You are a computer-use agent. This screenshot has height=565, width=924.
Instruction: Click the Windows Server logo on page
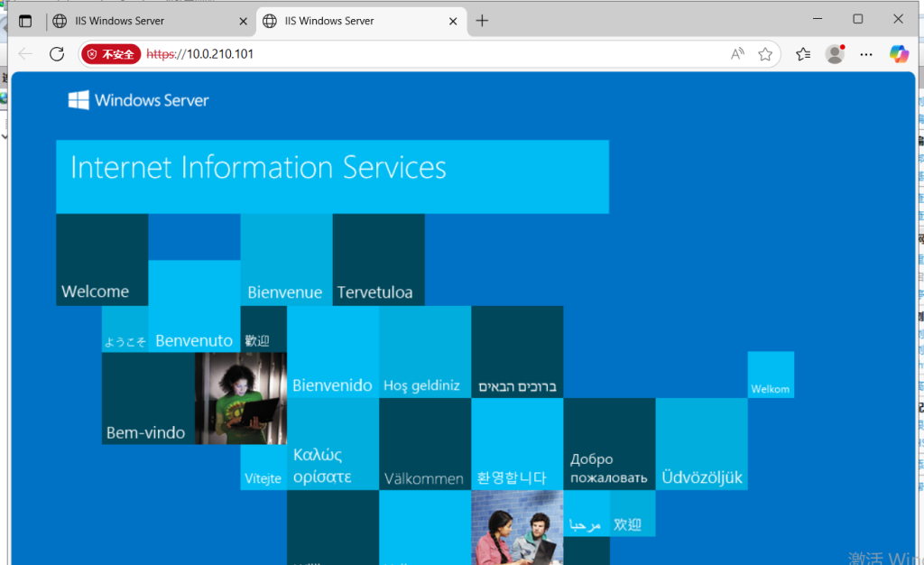(139, 100)
